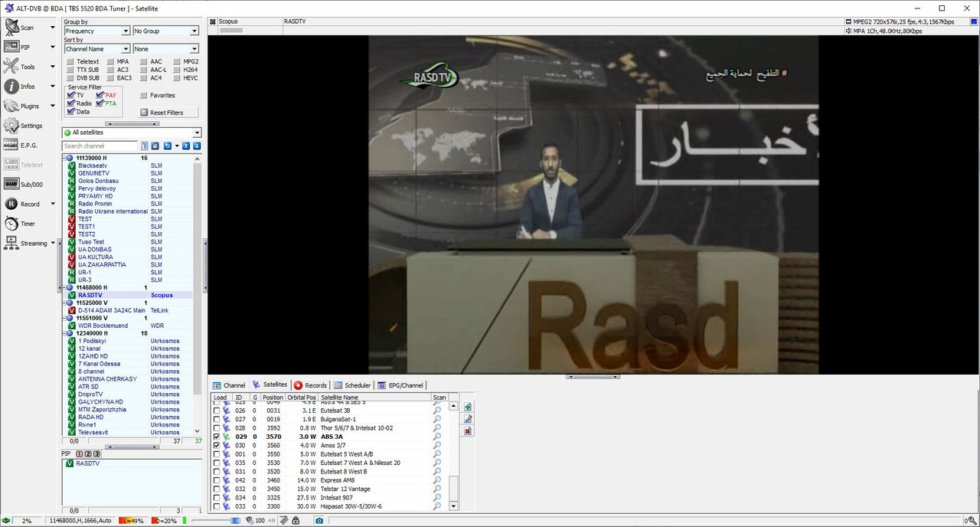
Task: Open the Streaming network icon
Action: pos(11,243)
